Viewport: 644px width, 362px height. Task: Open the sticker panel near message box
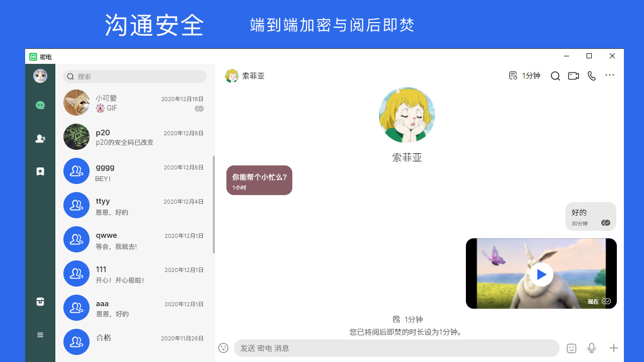point(571,347)
